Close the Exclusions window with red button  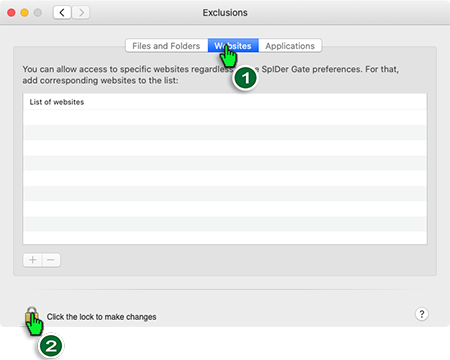click(11, 13)
